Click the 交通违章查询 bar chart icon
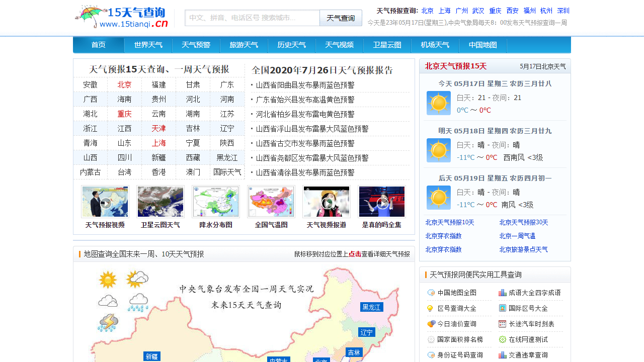644x362 pixels. point(502,355)
